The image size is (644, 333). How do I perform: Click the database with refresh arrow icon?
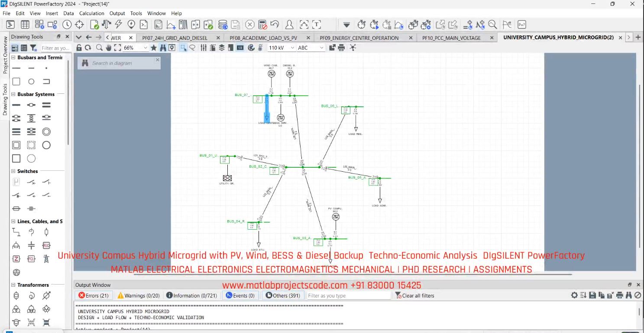point(223,25)
